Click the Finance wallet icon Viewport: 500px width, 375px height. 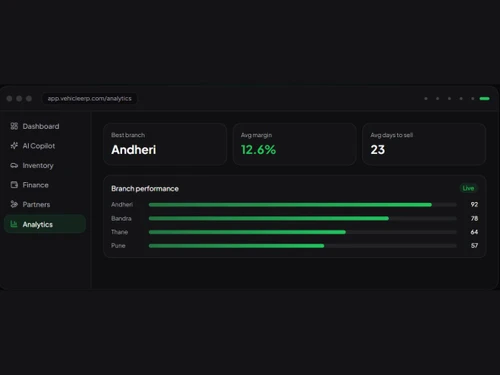14,185
